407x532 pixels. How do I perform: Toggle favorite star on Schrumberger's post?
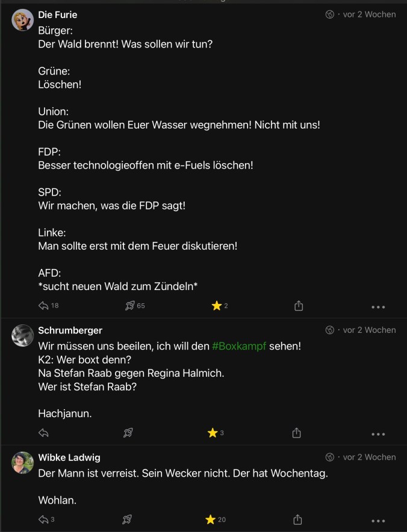[x=213, y=433]
